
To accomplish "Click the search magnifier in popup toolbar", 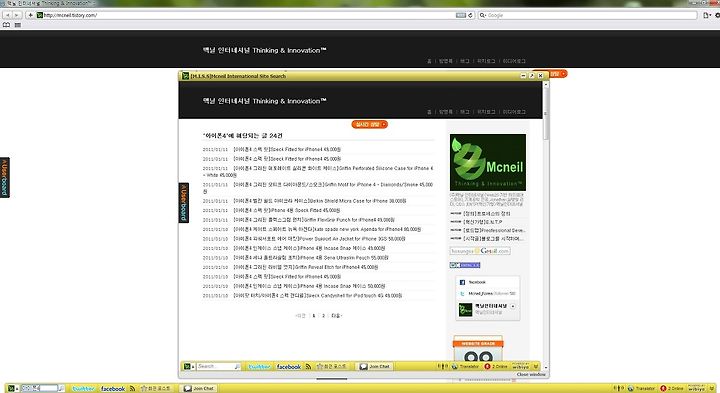I will click(x=237, y=366).
